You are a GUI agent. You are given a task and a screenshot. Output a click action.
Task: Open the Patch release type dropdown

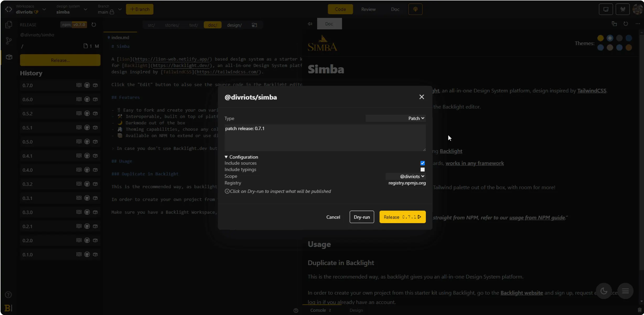coord(416,118)
